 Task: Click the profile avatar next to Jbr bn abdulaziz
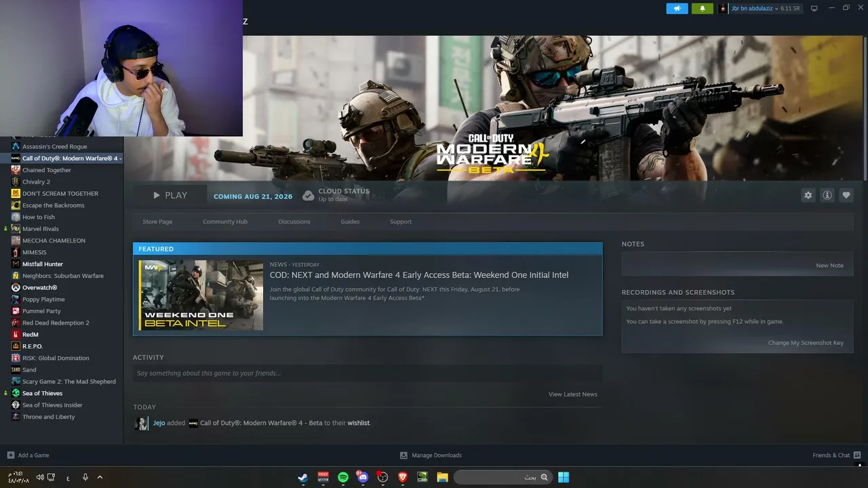(x=723, y=9)
